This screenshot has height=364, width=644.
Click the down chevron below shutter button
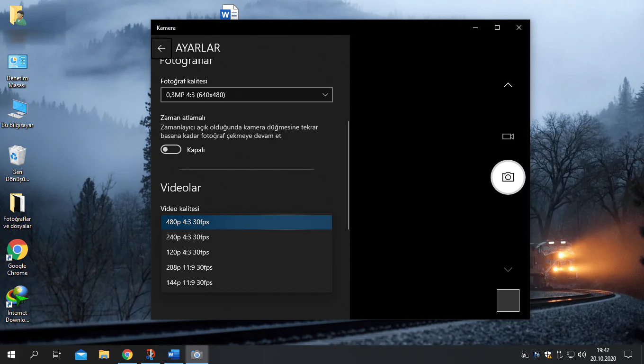(508, 270)
